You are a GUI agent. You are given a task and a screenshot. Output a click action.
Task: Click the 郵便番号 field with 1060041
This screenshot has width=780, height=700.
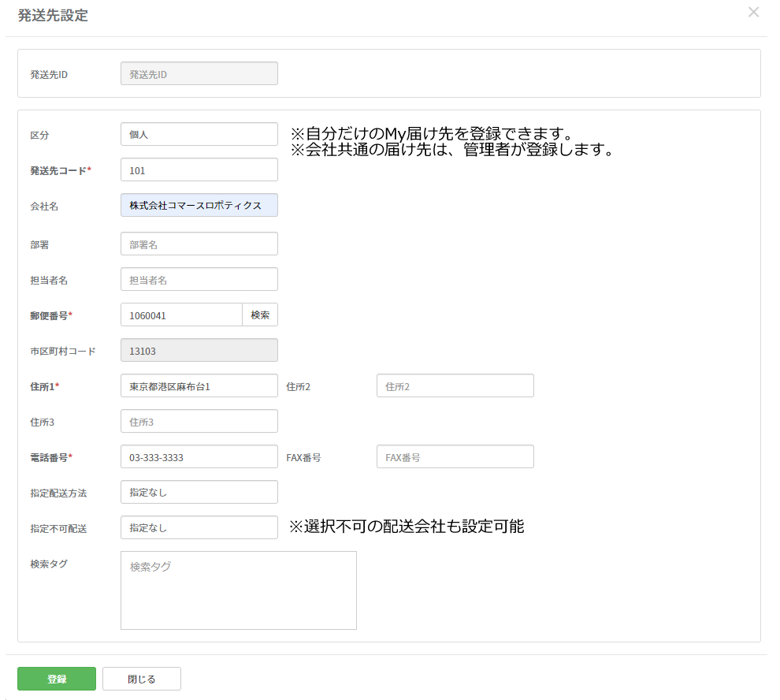point(181,315)
